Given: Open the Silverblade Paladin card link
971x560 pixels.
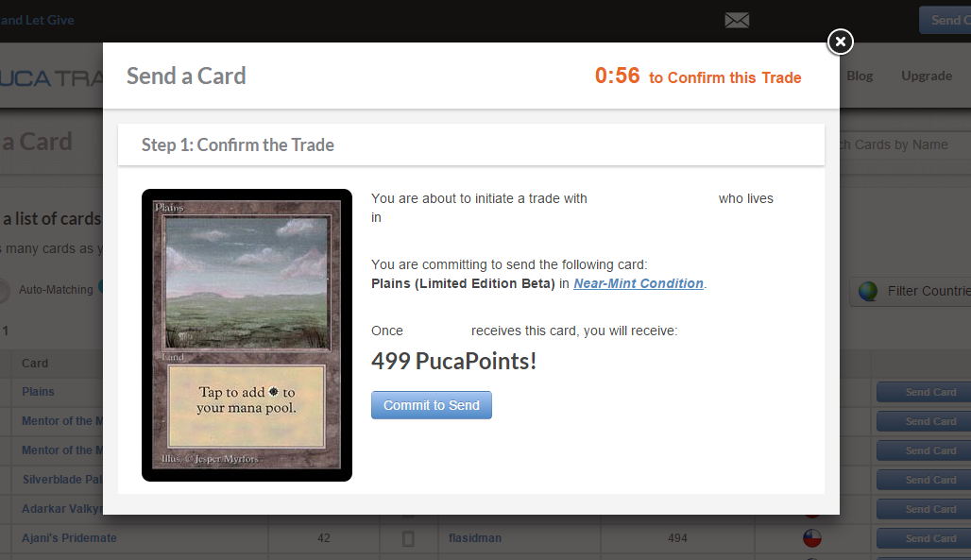Looking at the screenshot, I should tap(62, 480).
